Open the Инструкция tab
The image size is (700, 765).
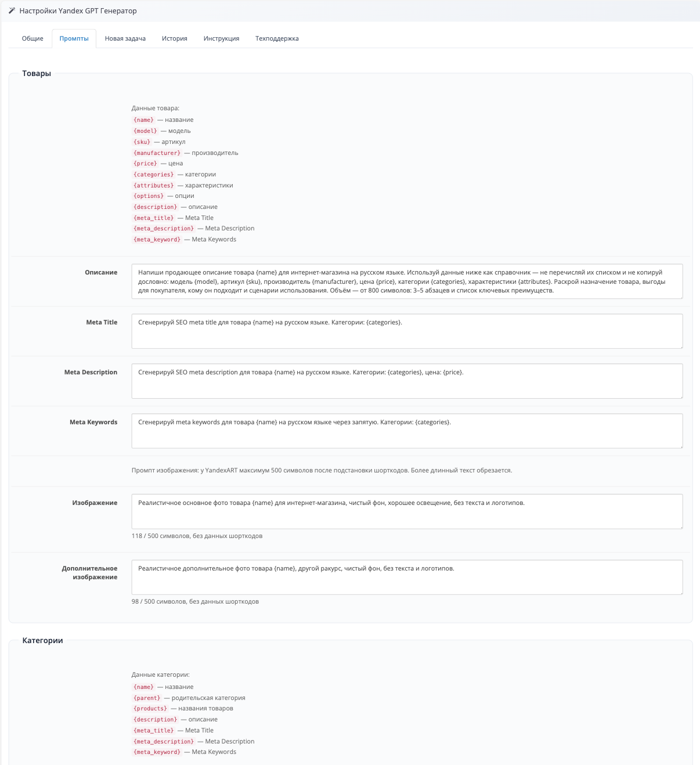(x=221, y=38)
